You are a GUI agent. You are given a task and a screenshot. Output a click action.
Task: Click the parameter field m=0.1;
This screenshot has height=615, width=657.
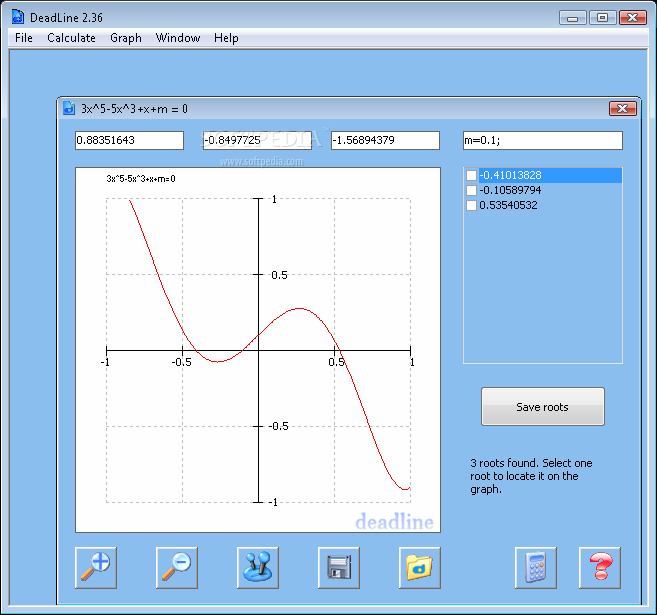point(543,140)
